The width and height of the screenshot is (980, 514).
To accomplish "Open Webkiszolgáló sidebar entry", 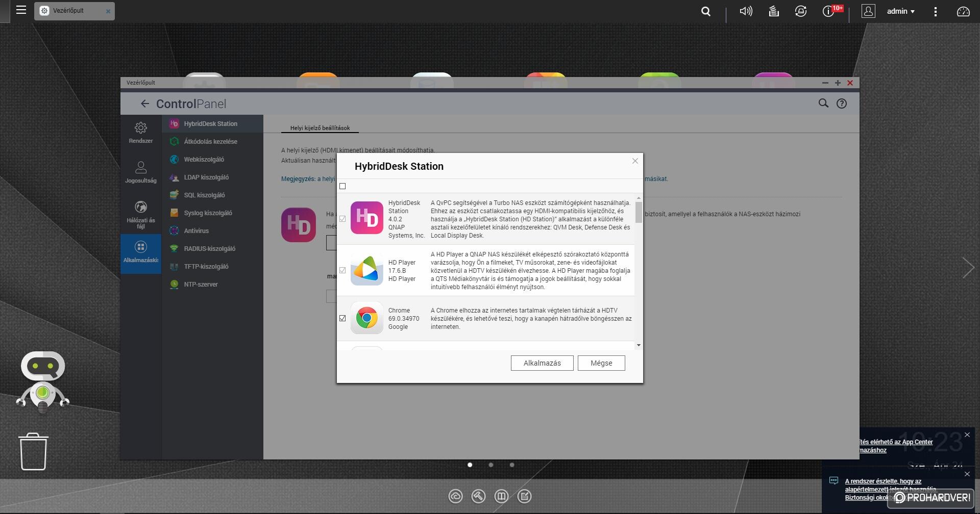I will (x=212, y=160).
